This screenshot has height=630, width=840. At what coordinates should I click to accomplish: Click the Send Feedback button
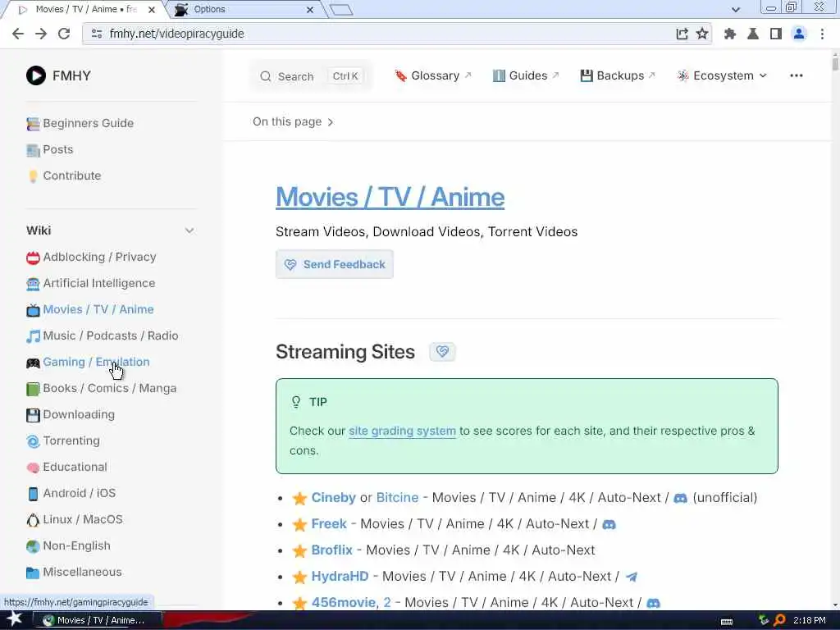[335, 264]
